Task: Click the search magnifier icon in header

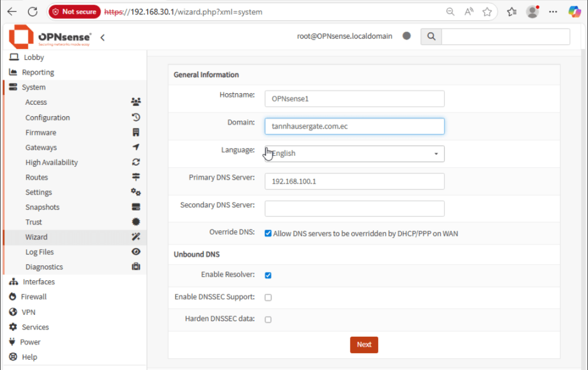Action: coord(430,37)
